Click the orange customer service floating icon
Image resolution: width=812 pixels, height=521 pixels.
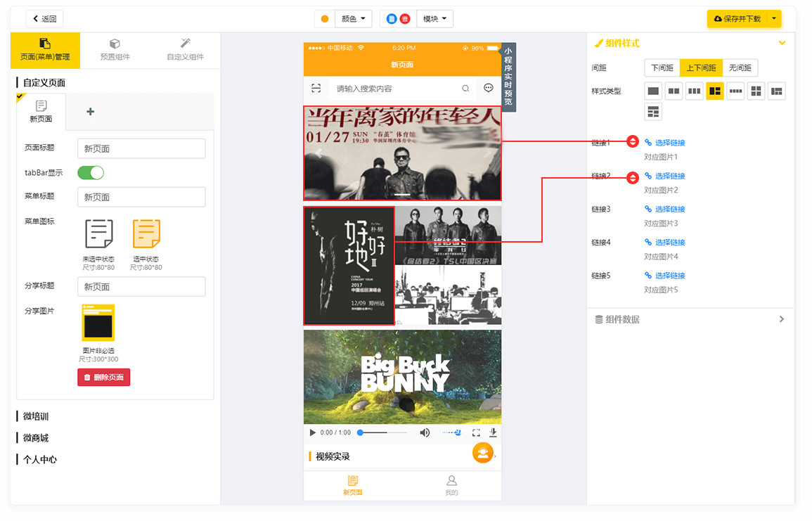click(x=483, y=454)
